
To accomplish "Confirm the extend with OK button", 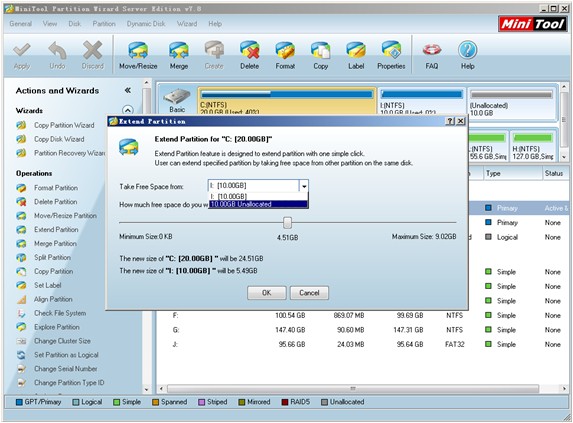I will pos(267,293).
